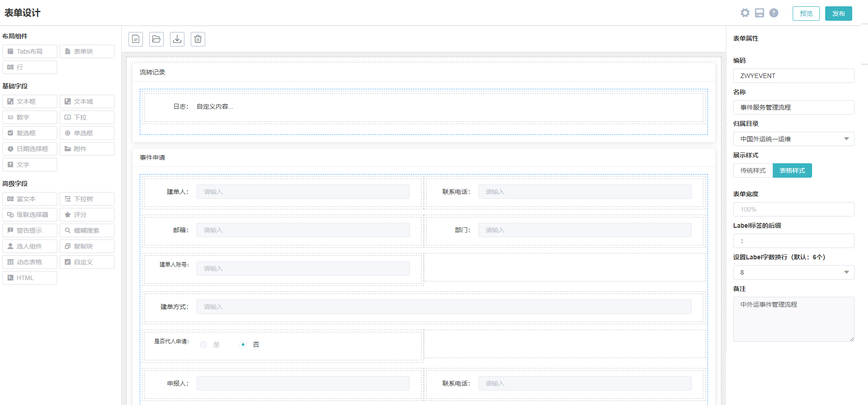Viewport: 868px width, 405px height.
Task: Pick the 单选框 field component
Action: pyautogui.click(x=87, y=133)
